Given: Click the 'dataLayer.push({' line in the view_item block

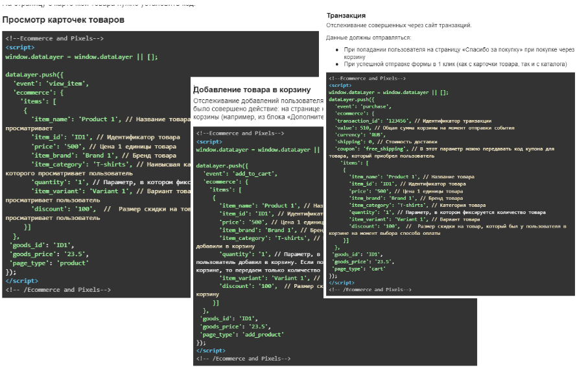Looking at the screenshot, I should 34,75.
